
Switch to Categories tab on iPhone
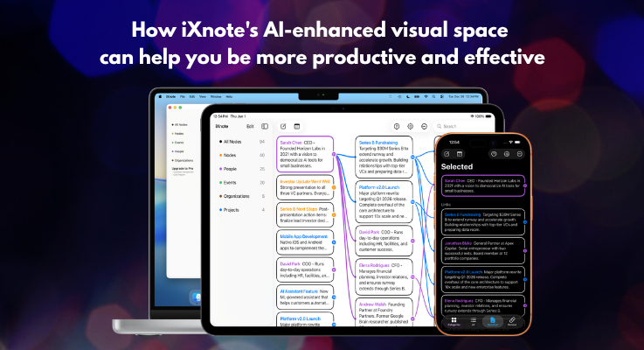point(454,321)
